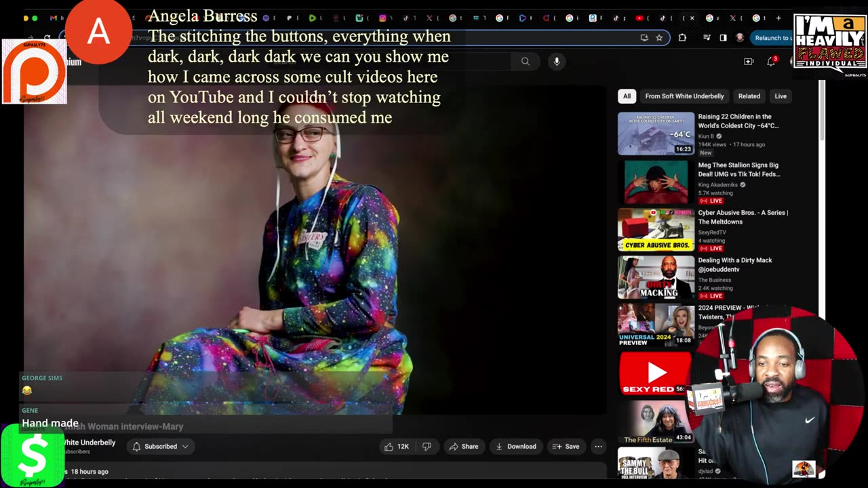
Task: Open a new browser tab with plus
Action: coord(778,18)
